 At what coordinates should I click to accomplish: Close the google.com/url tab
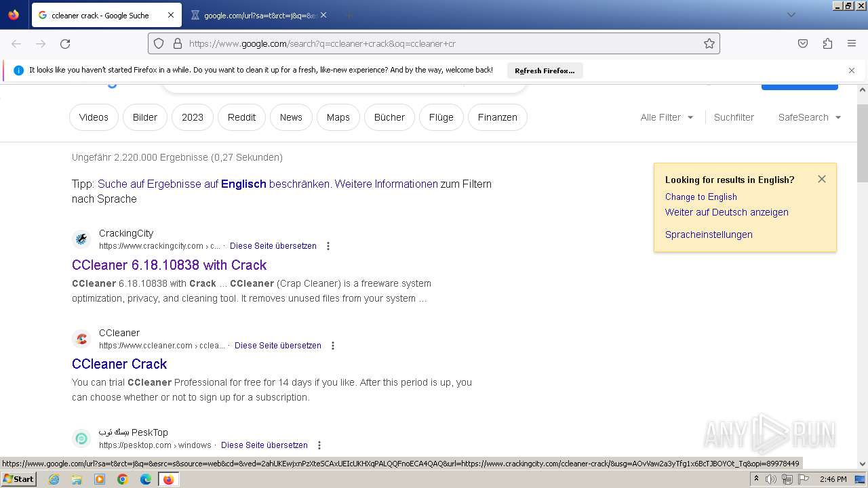tap(323, 15)
